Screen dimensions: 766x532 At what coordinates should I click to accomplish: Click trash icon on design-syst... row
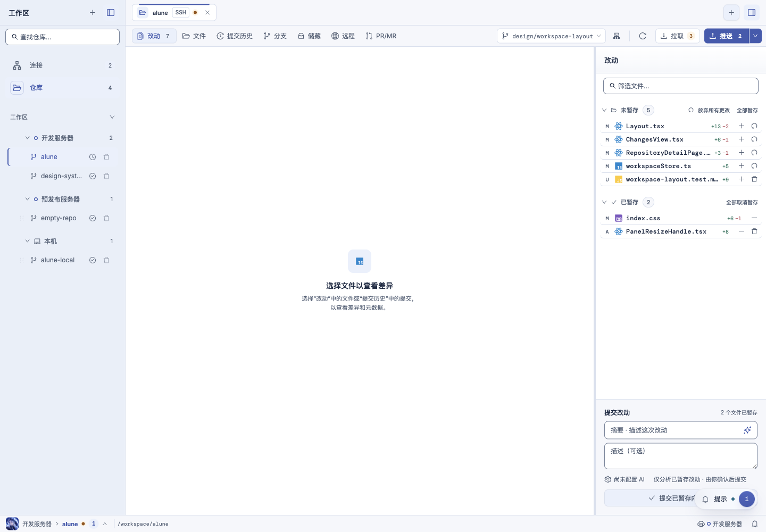pos(106,176)
